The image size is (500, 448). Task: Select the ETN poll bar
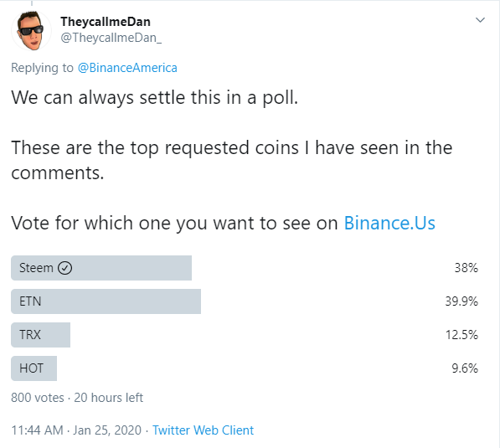tap(106, 301)
